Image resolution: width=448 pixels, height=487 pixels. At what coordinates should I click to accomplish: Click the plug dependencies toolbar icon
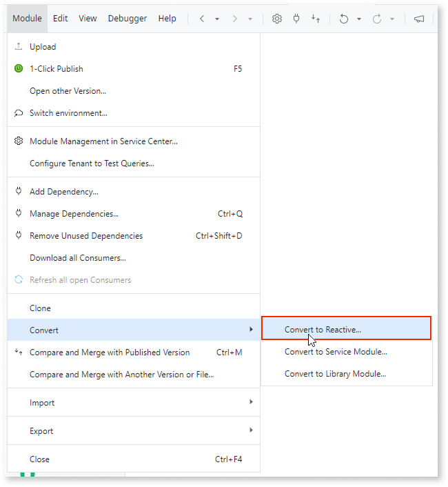coord(296,19)
